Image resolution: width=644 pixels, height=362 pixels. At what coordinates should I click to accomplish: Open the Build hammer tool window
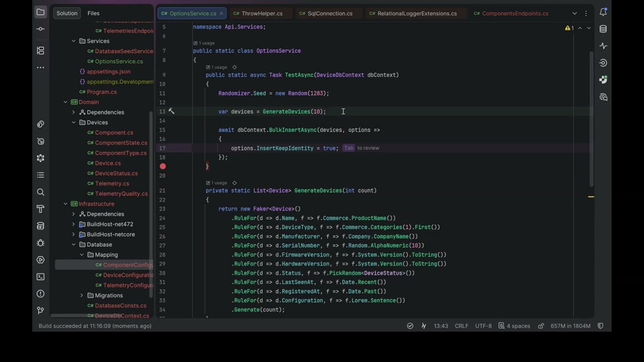coord(41,209)
